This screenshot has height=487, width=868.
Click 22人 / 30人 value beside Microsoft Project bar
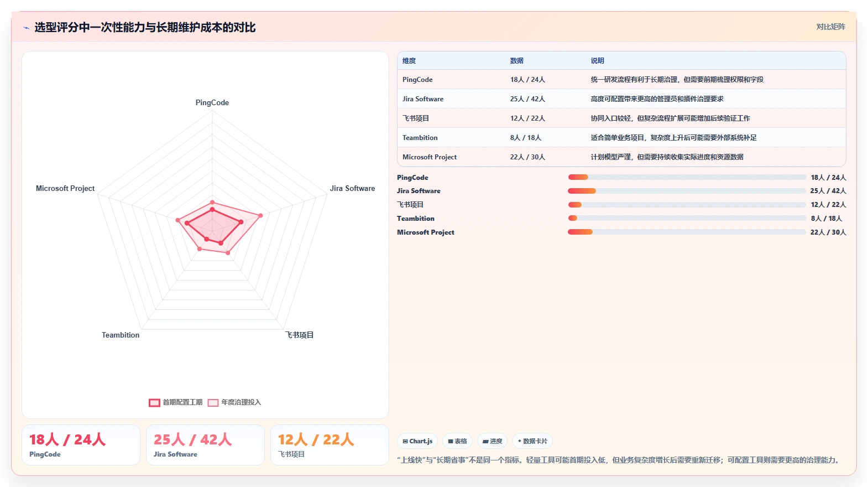pos(828,232)
